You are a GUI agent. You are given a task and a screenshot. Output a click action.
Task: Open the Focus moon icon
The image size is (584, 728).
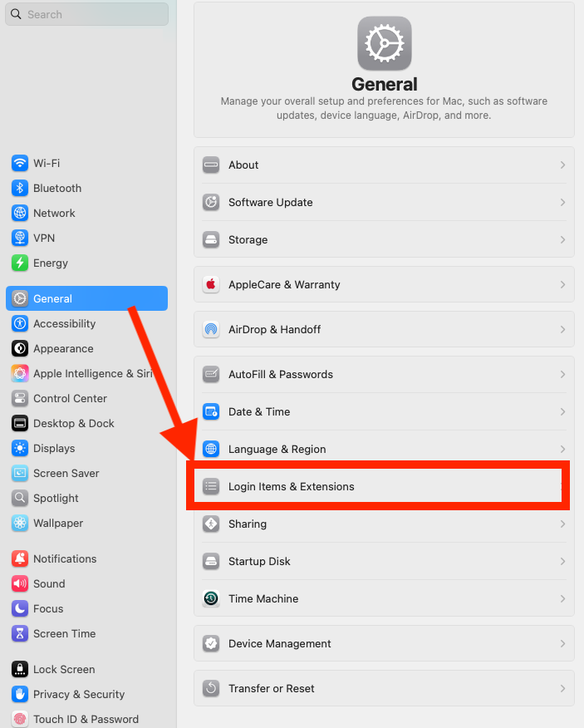coord(19,608)
